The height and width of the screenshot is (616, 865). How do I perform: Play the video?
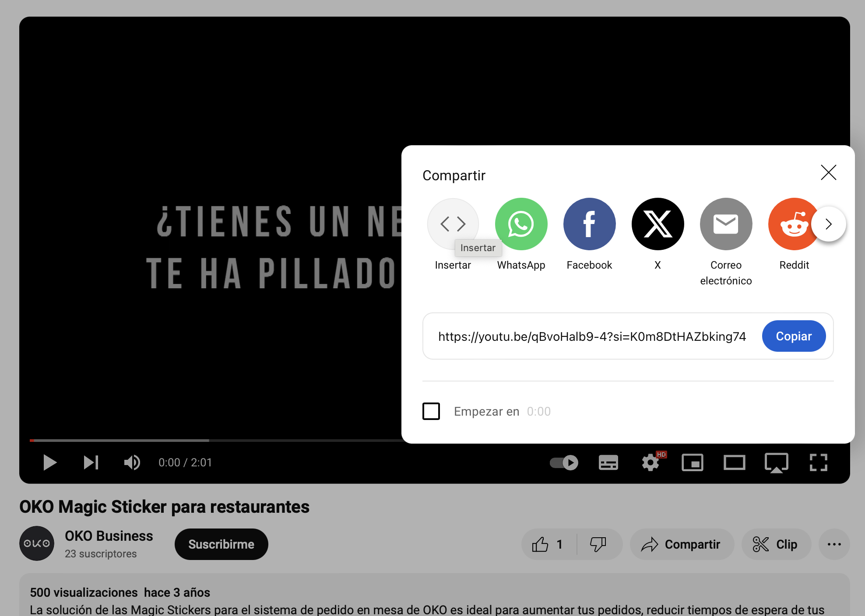tap(50, 462)
